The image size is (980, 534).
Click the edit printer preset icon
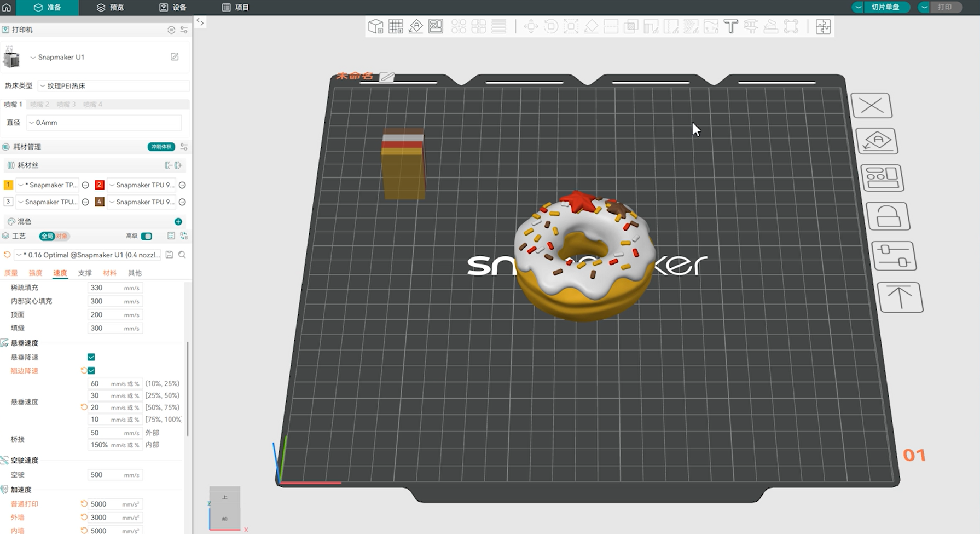(175, 57)
